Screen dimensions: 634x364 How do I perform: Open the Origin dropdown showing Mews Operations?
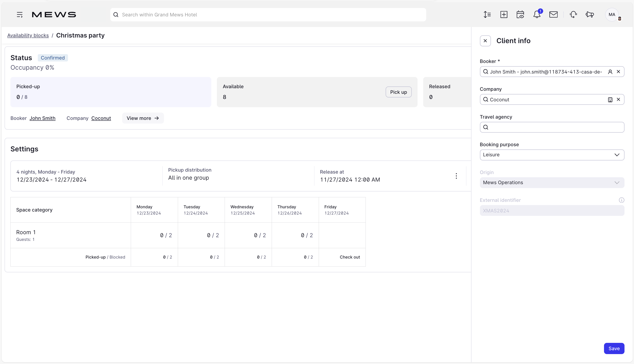pos(617,182)
